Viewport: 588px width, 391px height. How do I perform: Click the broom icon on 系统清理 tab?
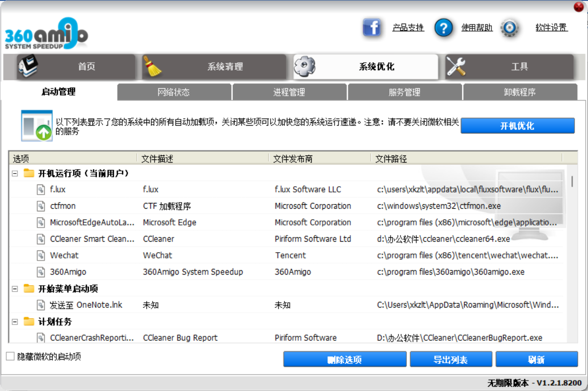[153, 66]
